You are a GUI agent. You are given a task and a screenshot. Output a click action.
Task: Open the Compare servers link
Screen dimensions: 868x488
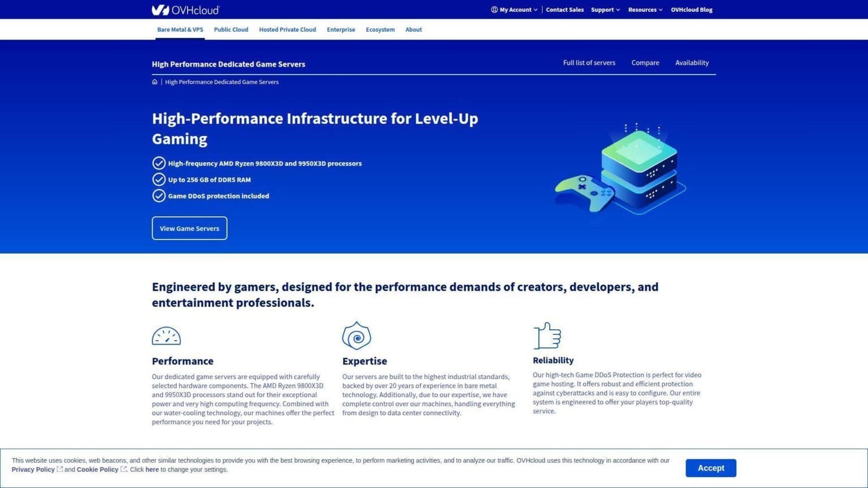tap(645, 63)
